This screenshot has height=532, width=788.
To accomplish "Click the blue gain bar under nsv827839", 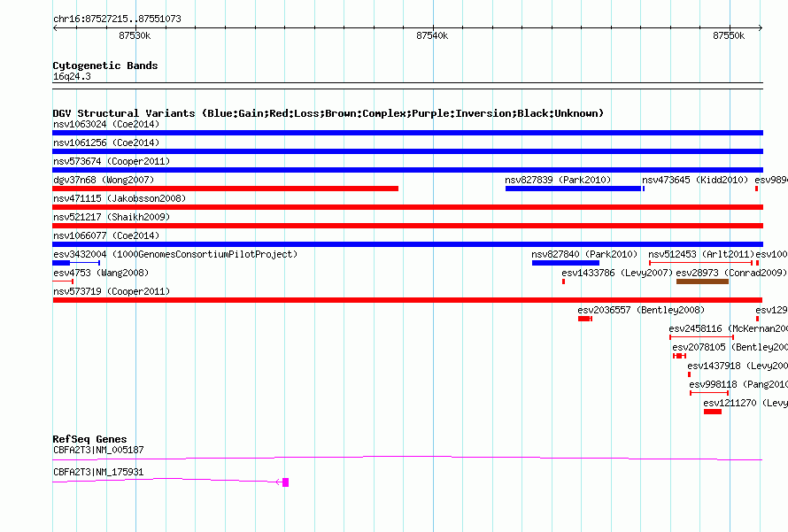I will click(x=574, y=189).
